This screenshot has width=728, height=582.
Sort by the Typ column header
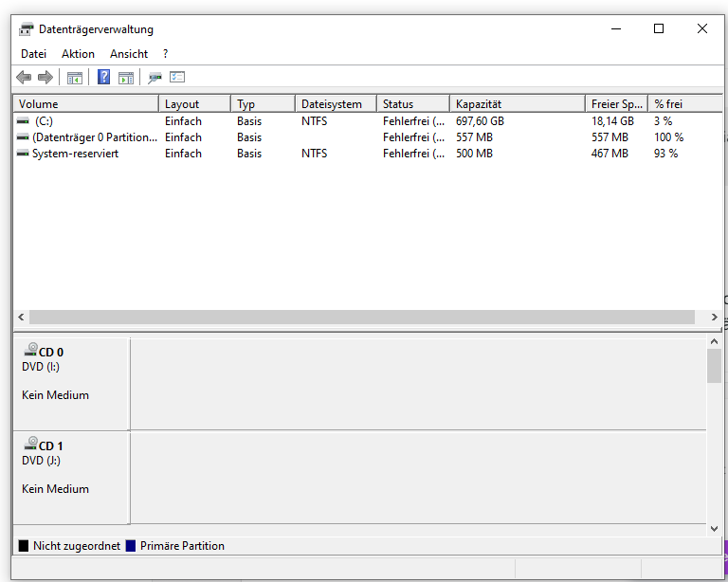pos(264,104)
